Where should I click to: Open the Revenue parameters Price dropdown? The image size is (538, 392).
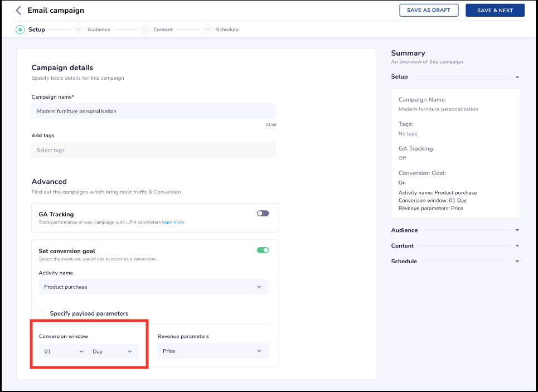coord(213,351)
